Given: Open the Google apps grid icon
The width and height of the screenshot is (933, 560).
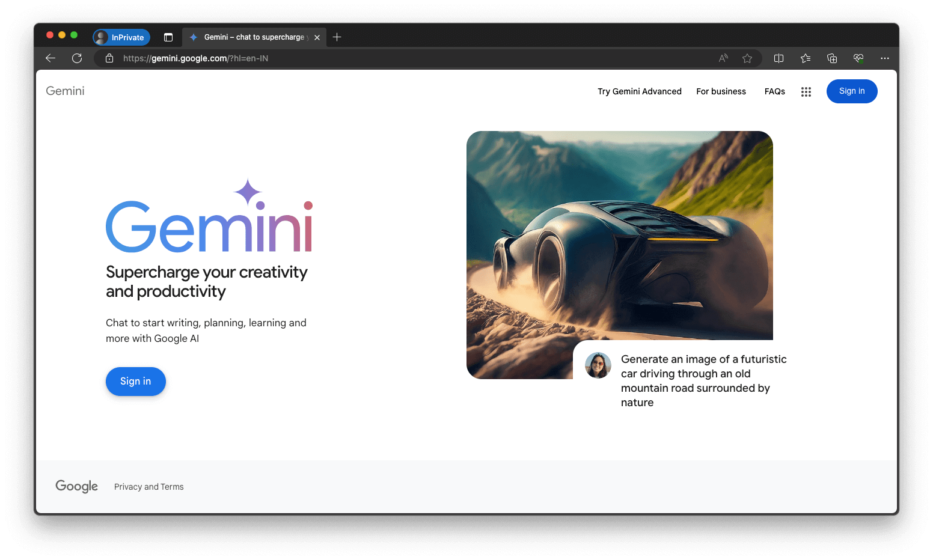Looking at the screenshot, I should tap(806, 91).
